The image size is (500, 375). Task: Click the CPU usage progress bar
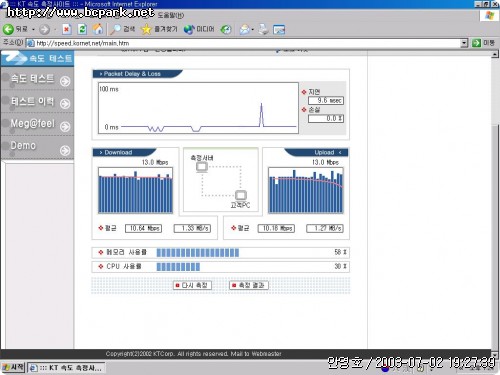[x=178, y=267]
